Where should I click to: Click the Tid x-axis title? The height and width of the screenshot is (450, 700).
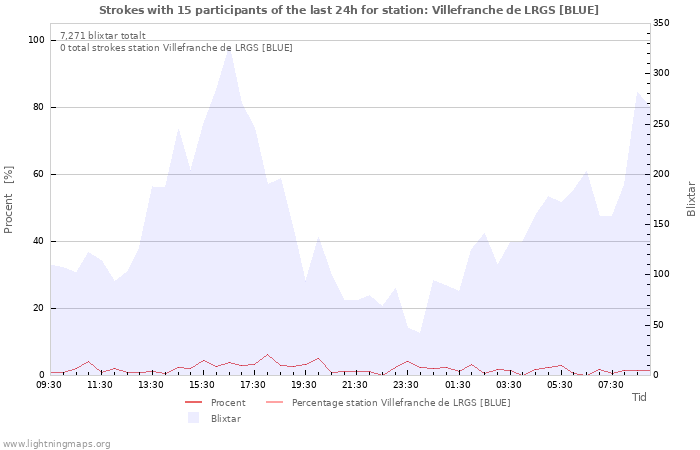(x=639, y=397)
